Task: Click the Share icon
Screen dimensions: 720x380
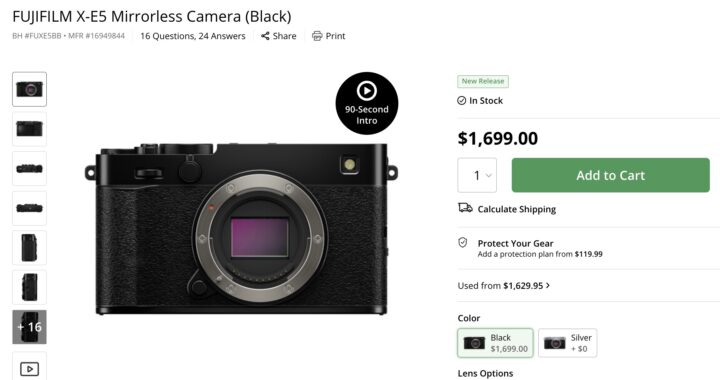Action: click(x=265, y=36)
